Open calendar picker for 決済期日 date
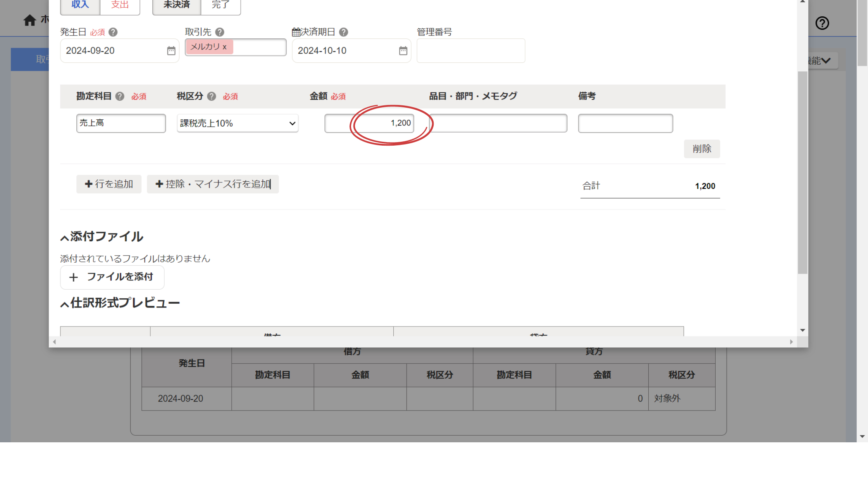Screen dimensions: 868x488 (x=403, y=51)
